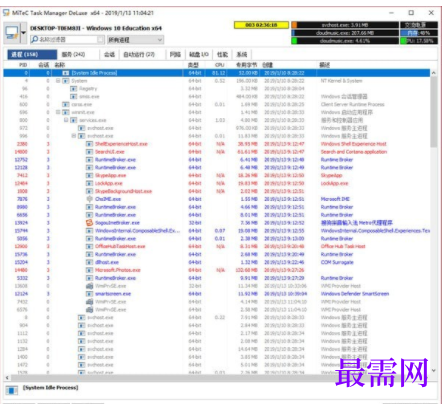Open the 会话 tab

point(109,54)
